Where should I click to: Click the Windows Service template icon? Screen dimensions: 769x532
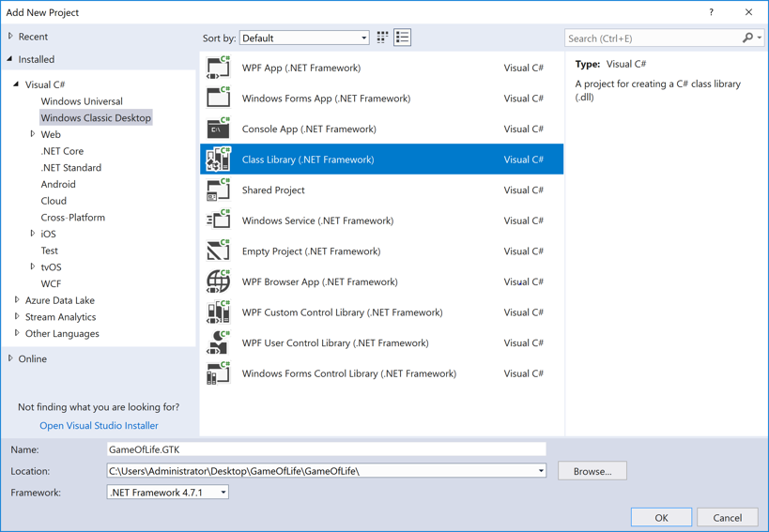click(218, 221)
